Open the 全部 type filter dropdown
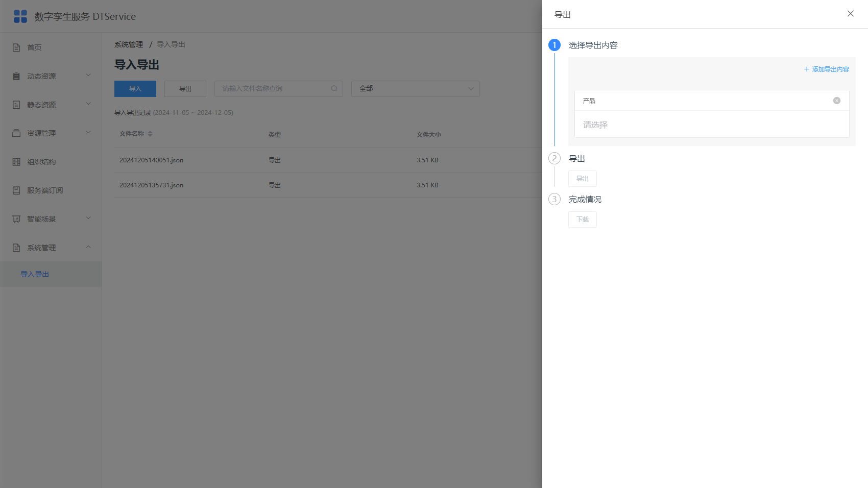This screenshot has width=868, height=488. pyautogui.click(x=416, y=88)
